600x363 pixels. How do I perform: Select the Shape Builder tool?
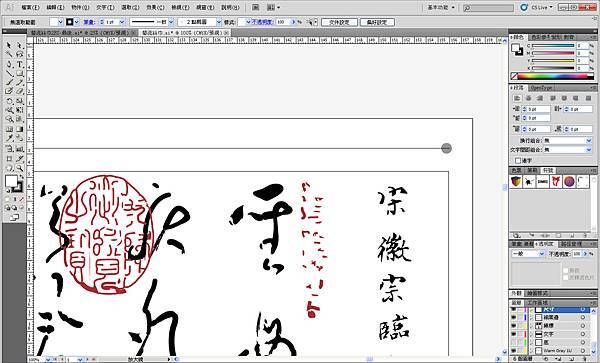[9, 120]
